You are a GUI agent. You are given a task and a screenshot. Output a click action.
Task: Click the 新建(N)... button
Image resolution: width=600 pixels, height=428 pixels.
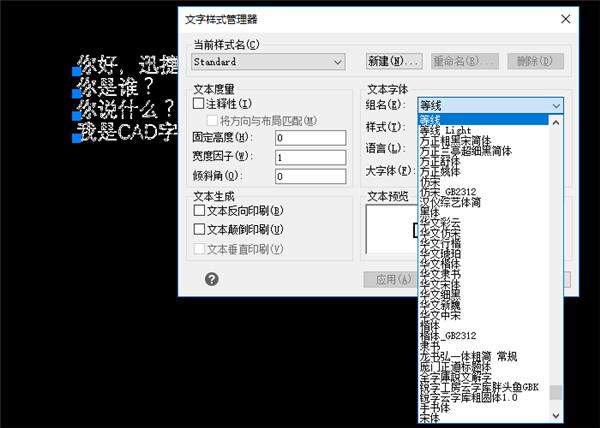[x=394, y=61]
